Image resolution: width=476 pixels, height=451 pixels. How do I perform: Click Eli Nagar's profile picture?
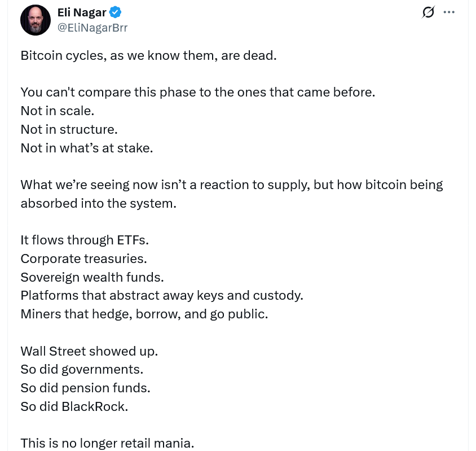point(36,20)
